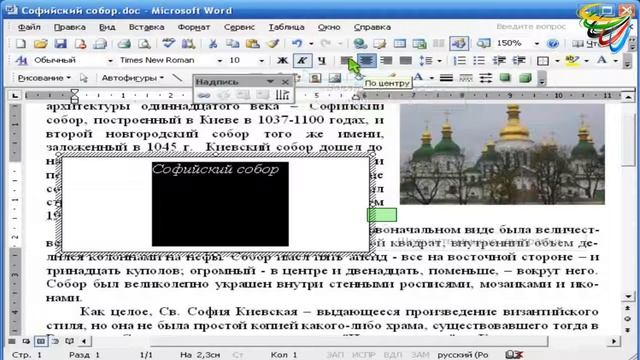The height and width of the screenshot is (360, 640).
Task: Click the Введите вопрос help field
Action: point(531,27)
